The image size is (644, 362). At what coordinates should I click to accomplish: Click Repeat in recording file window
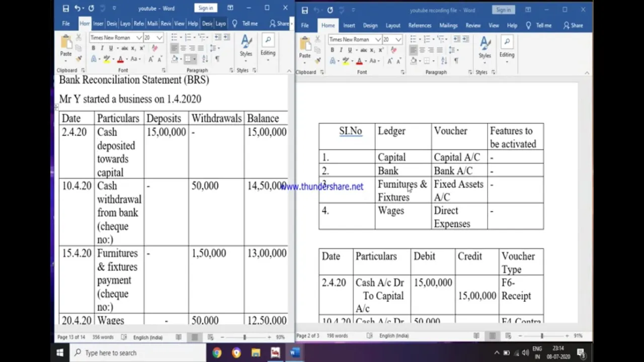pos(330,10)
